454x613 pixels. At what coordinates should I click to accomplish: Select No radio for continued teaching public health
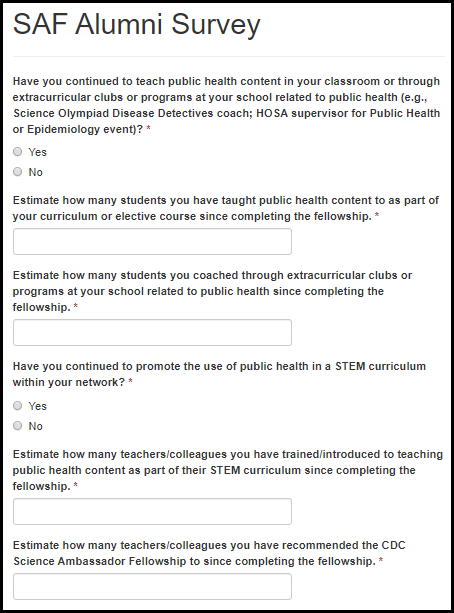(18, 172)
